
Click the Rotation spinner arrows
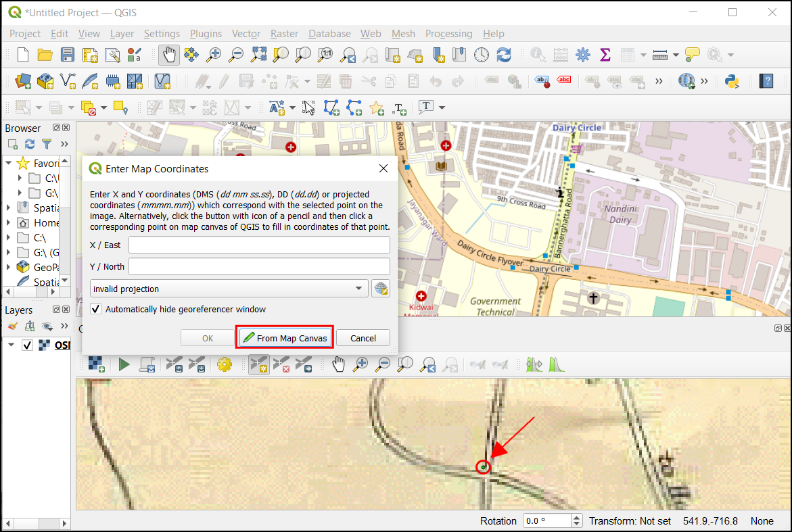tap(577, 521)
